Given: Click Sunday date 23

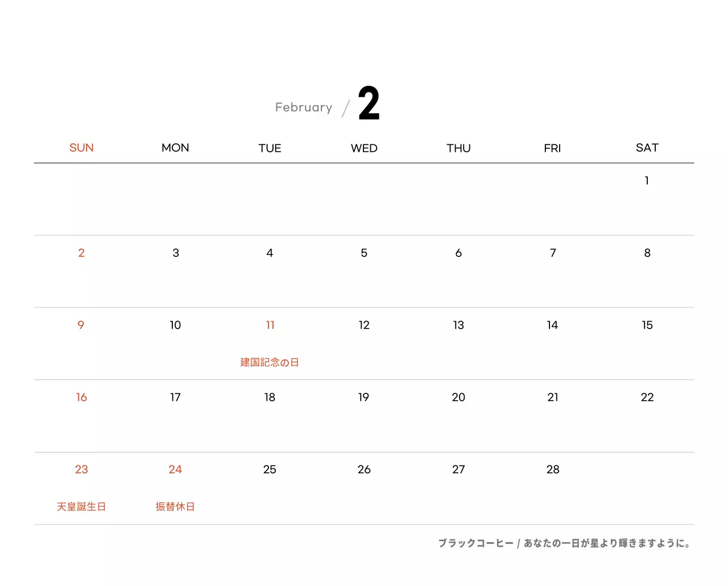Looking at the screenshot, I should tap(81, 469).
